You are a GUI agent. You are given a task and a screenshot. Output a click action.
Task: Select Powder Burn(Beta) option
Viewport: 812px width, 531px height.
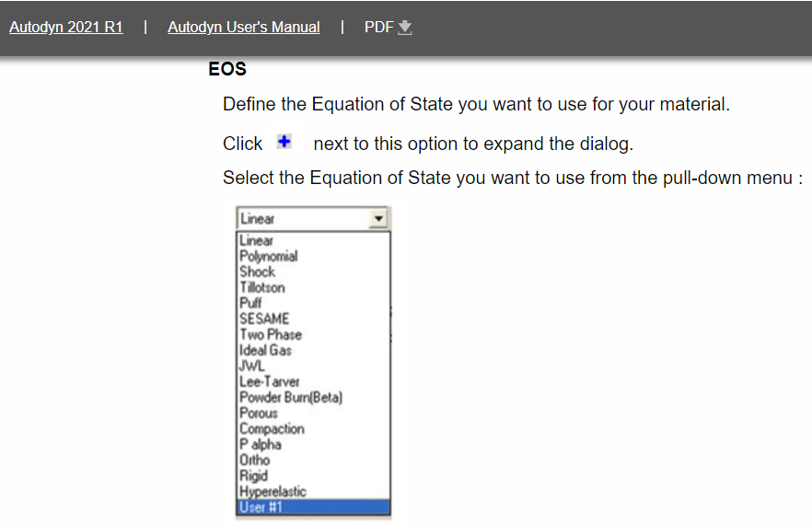click(313, 397)
